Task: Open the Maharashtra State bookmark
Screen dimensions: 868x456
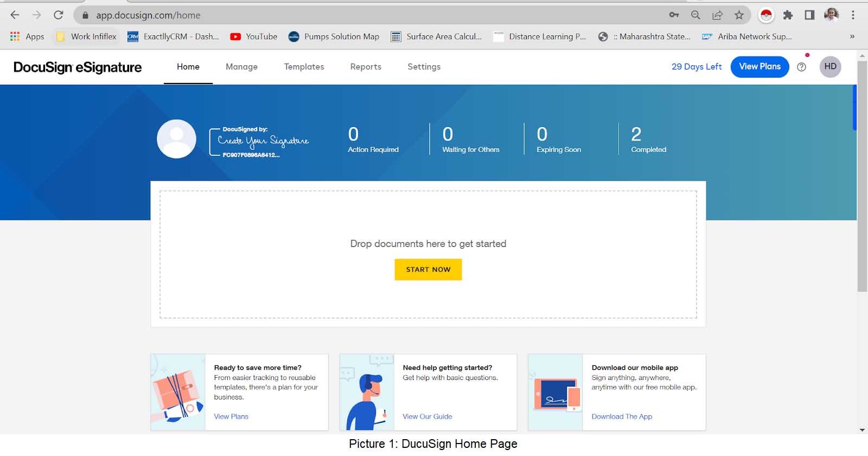Action: click(x=644, y=36)
